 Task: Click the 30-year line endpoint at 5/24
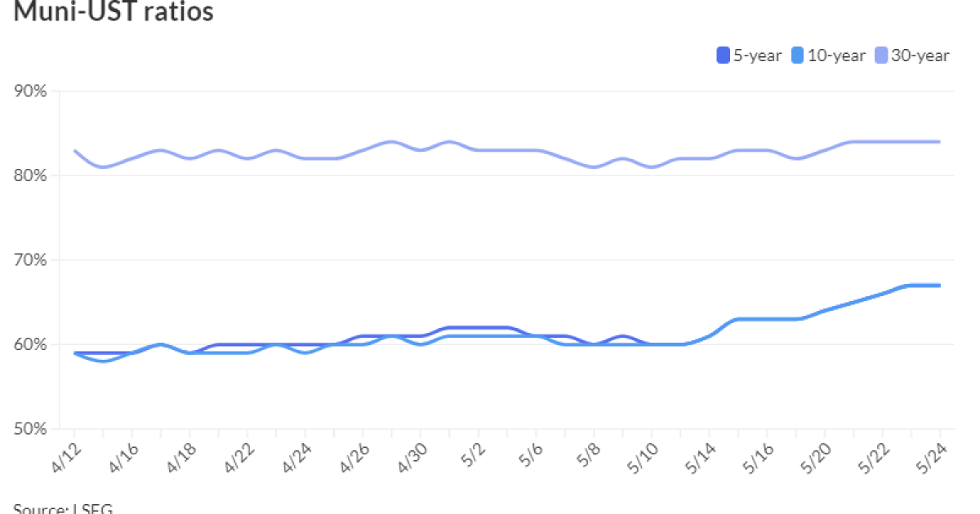[x=939, y=142]
